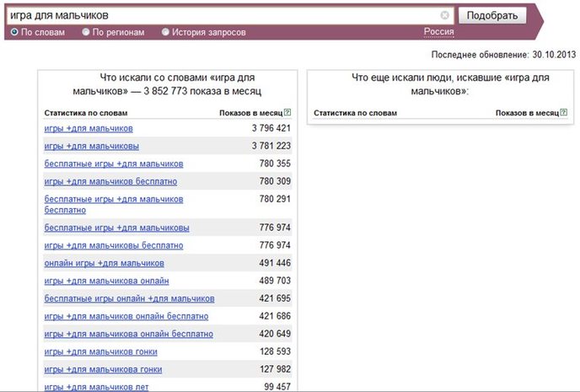Open link игры +для мальчиков гонки
This screenshot has width=580, height=392.
click(100, 352)
